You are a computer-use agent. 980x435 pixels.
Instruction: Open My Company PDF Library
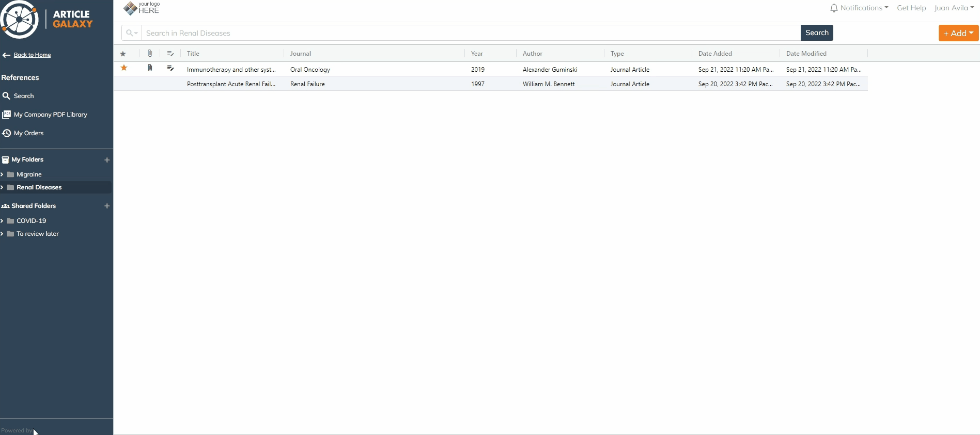[x=50, y=115]
